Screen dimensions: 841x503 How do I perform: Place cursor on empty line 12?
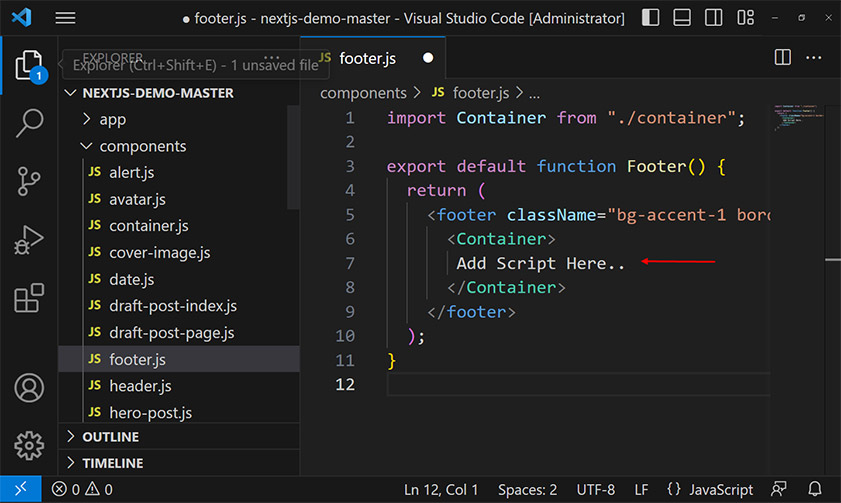pos(578,384)
